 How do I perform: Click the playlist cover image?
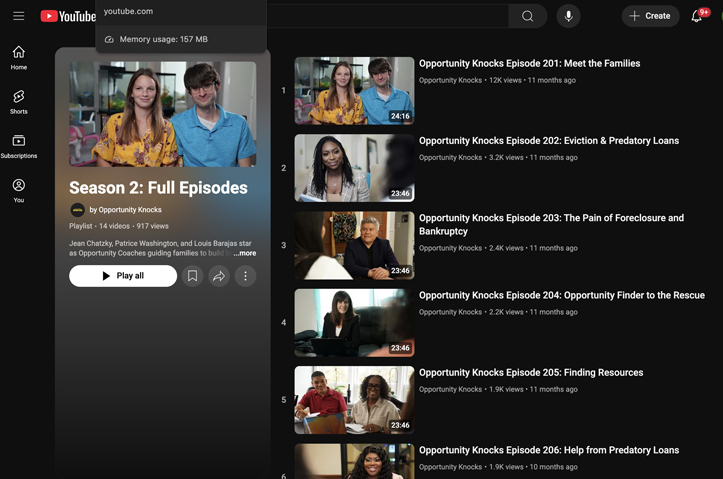(x=162, y=114)
